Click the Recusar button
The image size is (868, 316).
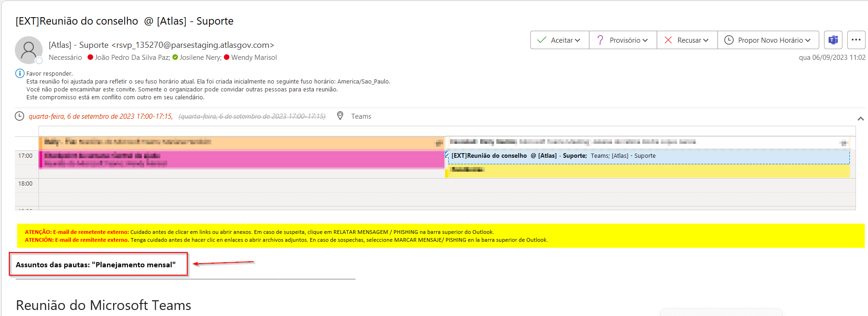(x=687, y=40)
